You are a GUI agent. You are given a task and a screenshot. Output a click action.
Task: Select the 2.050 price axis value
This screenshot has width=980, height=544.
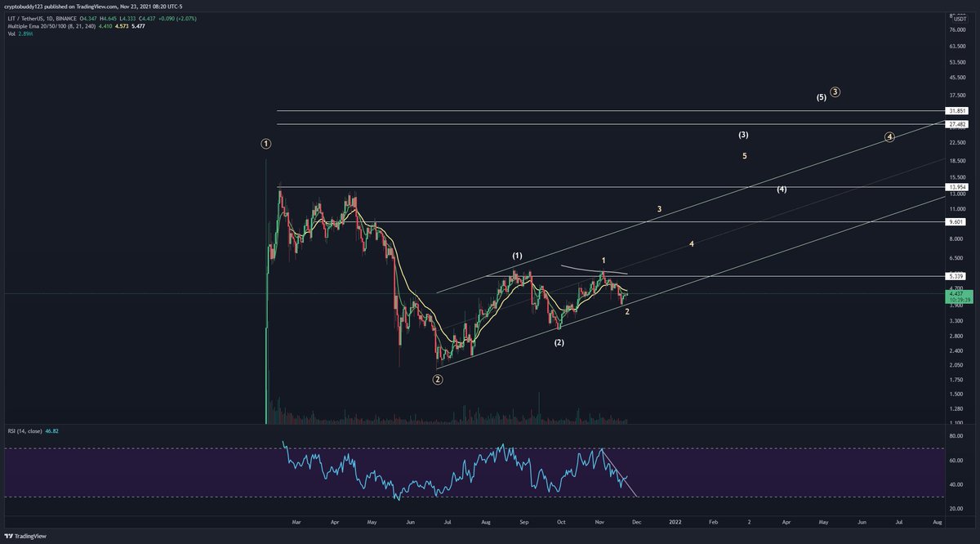955,365
